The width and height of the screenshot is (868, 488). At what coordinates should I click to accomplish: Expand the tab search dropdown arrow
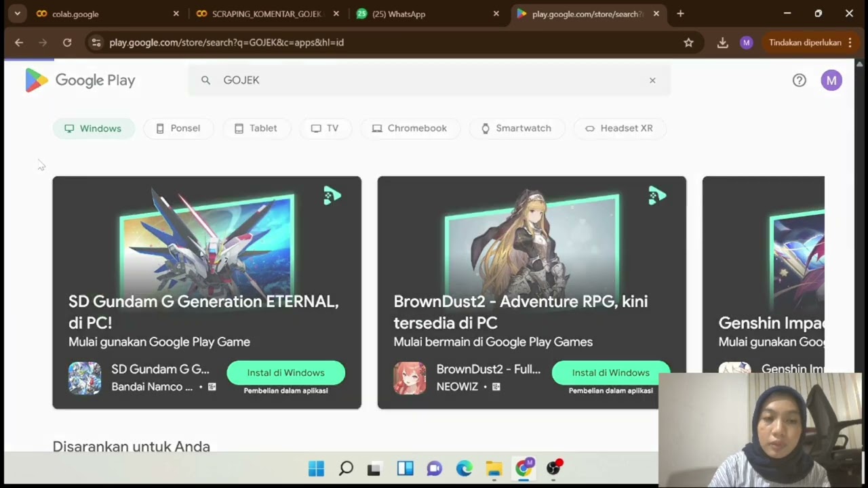pyautogui.click(x=17, y=14)
